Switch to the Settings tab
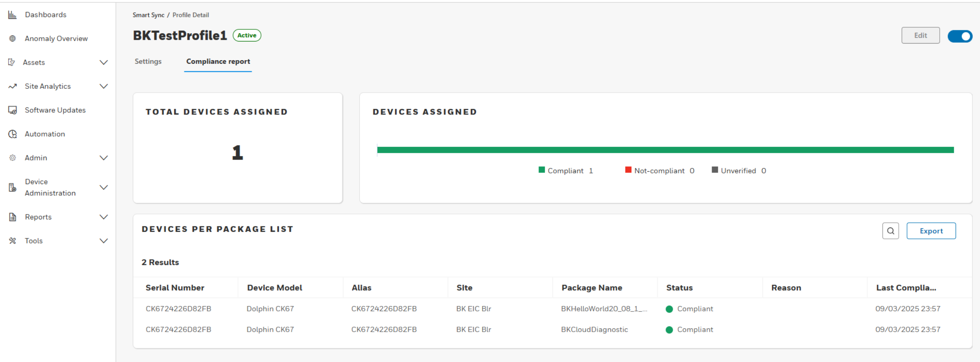This screenshot has height=362, width=980. point(148,61)
